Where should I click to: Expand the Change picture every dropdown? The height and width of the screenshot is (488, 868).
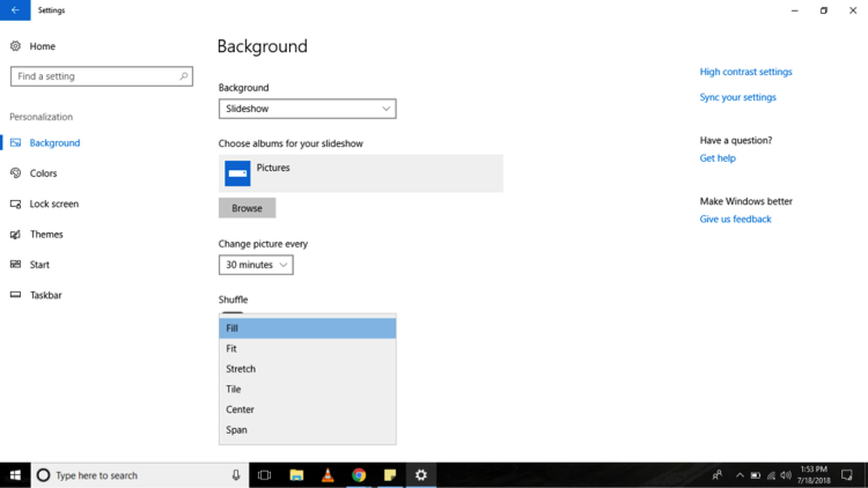coord(256,265)
